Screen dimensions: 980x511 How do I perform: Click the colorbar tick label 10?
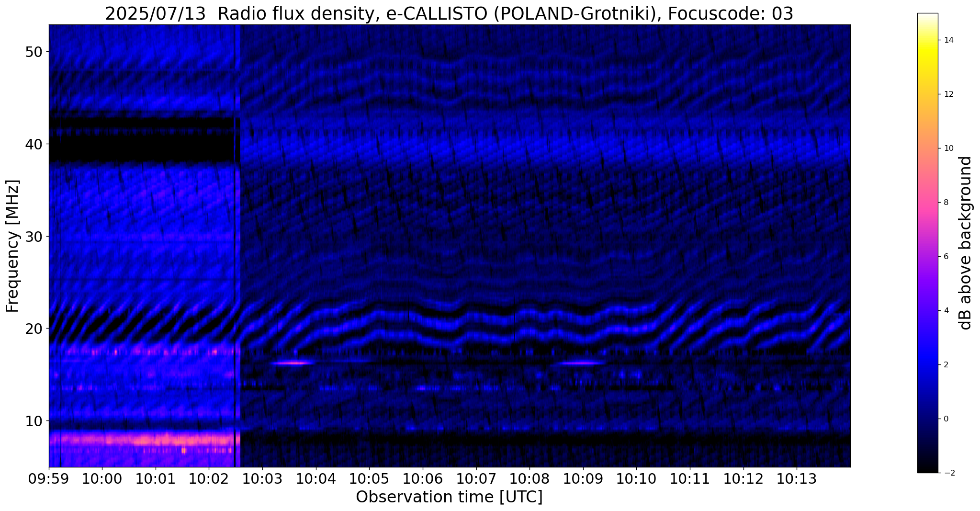(948, 148)
